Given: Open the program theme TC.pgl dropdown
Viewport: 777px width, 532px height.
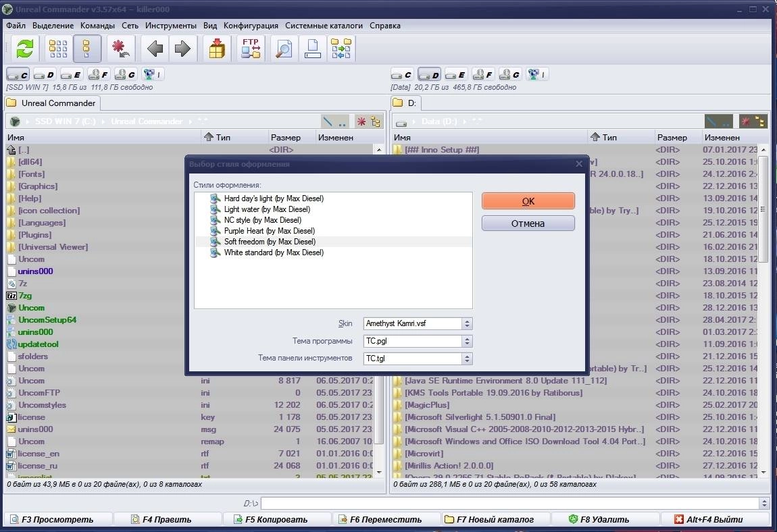Looking at the screenshot, I should [x=467, y=341].
